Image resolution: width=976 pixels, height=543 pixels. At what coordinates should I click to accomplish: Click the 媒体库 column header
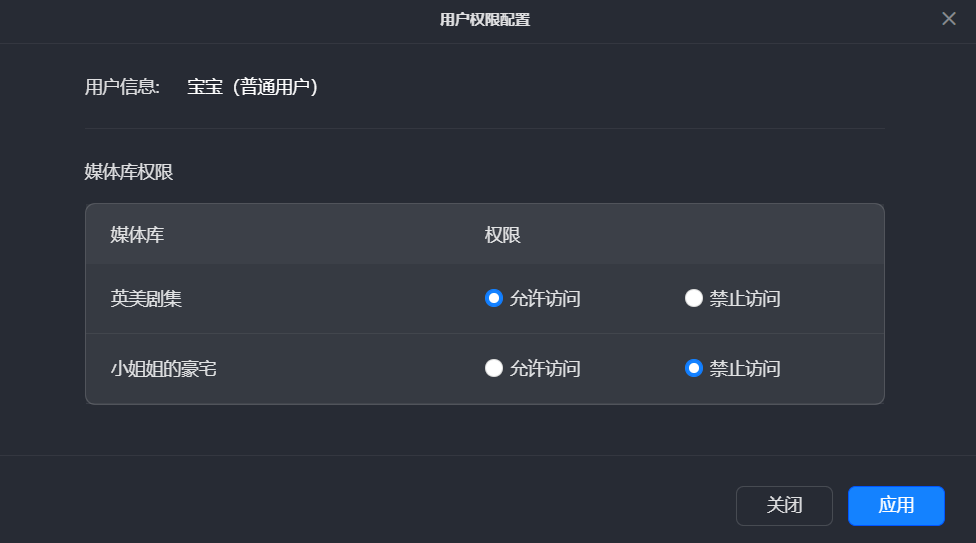click(137, 235)
